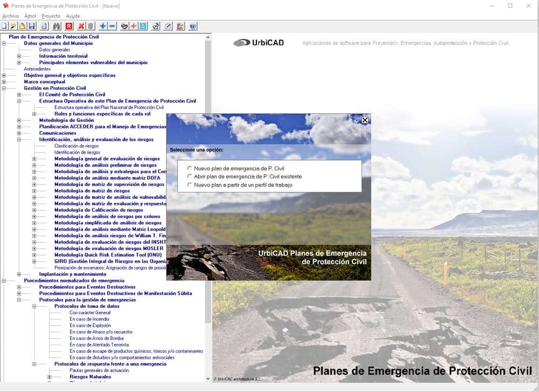The height and width of the screenshot is (392, 539).
Task: Click the binoculars search icon
Action: click(57, 26)
